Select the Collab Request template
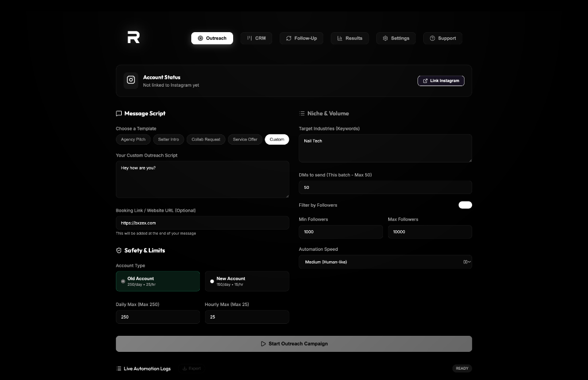The height and width of the screenshot is (380, 588). tap(206, 139)
